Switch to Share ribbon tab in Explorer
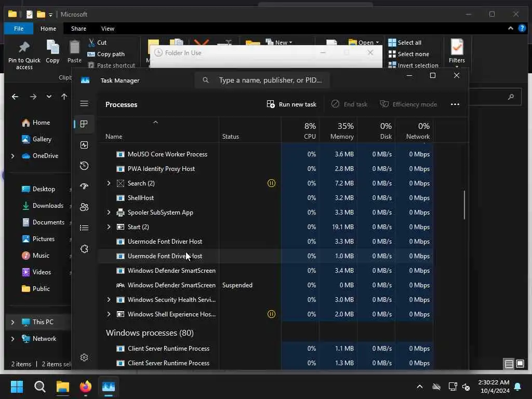Viewport: 532px width, 399px height. (x=78, y=29)
